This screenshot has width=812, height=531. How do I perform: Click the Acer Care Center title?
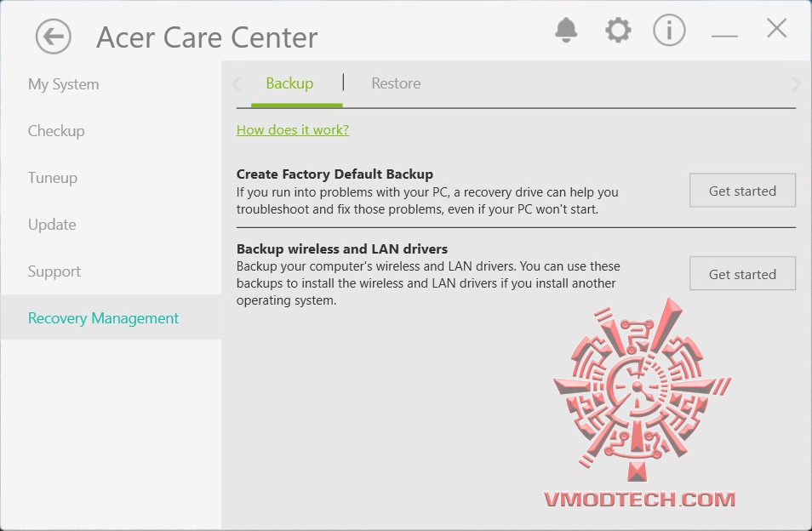[x=207, y=37]
